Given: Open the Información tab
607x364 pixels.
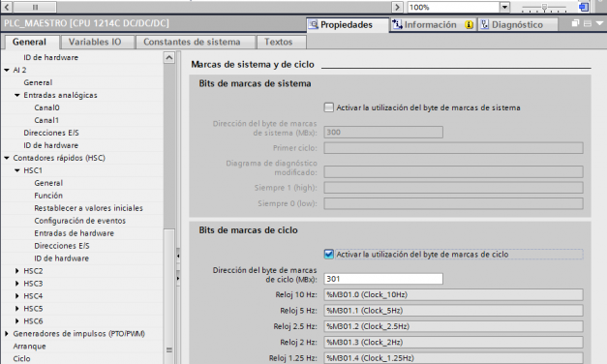Looking at the screenshot, I should 433,25.
